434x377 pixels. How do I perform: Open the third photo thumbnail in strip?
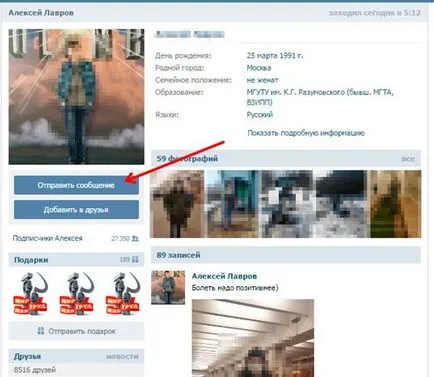pyautogui.click(x=287, y=204)
